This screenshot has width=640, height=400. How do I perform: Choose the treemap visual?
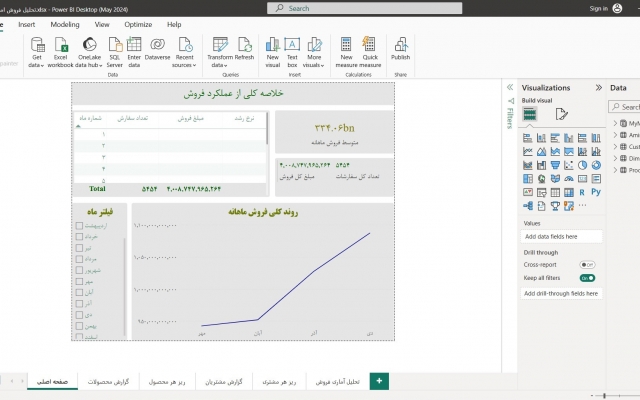[528, 178]
